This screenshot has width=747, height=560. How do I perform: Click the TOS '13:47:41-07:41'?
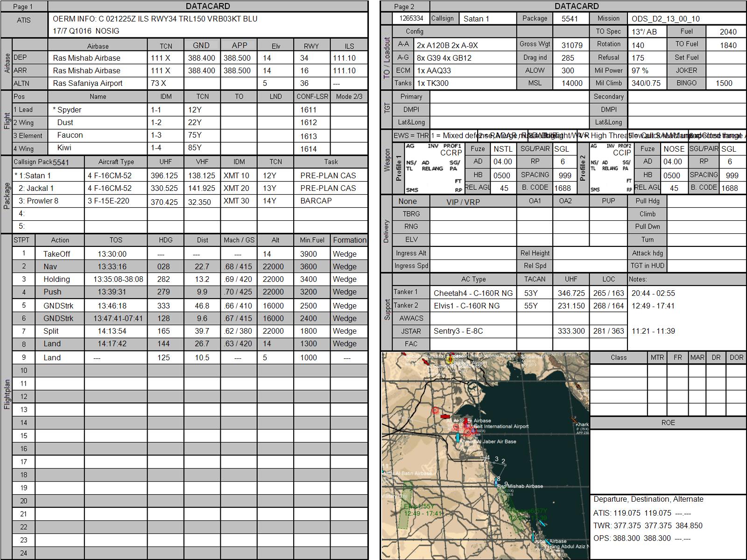pyautogui.click(x=118, y=318)
